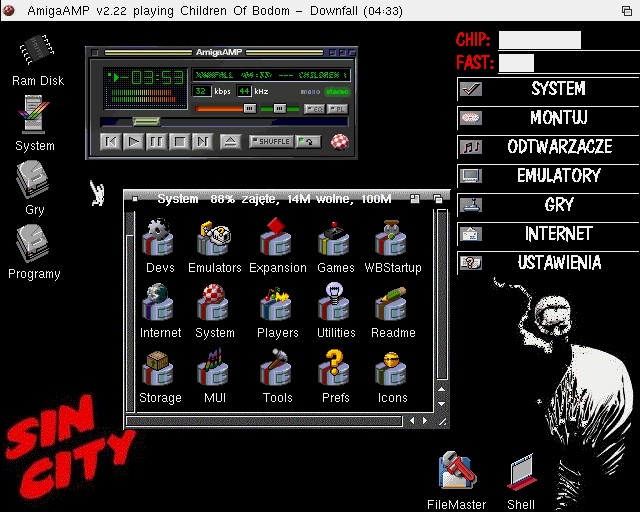Click the boing ball in screen title bar
Screen dimensions: 640x512
[8, 10]
